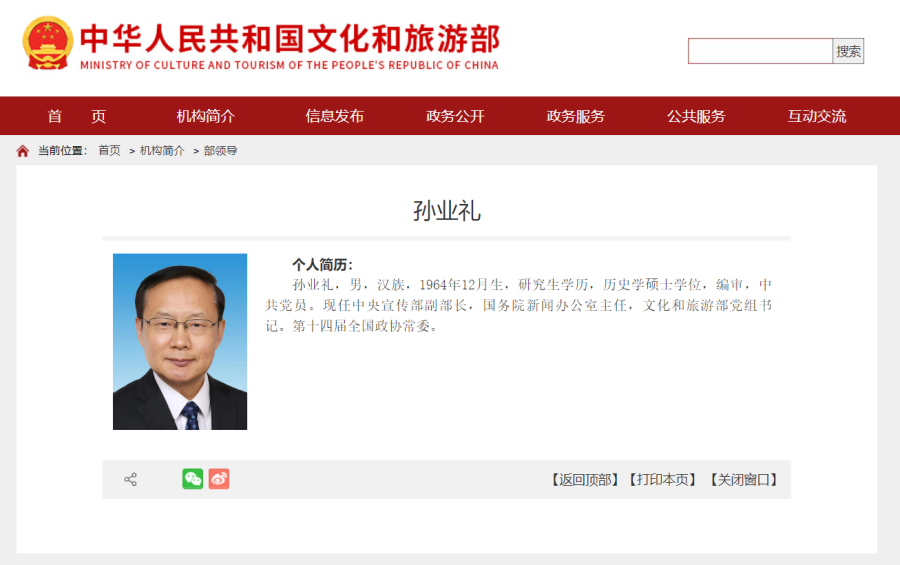This screenshot has height=565, width=900.
Task: Open the 首页 navigation menu item
Action: 76,116
